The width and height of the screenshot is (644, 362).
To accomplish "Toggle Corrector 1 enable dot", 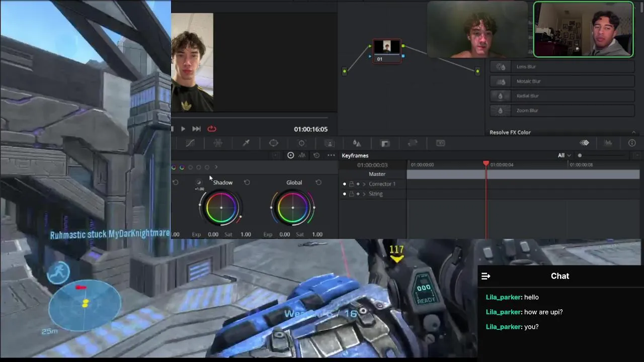I will coord(345,184).
